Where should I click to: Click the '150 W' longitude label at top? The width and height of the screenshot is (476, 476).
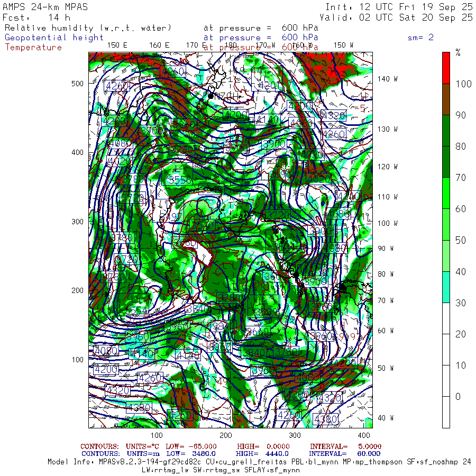(x=343, y=45)
